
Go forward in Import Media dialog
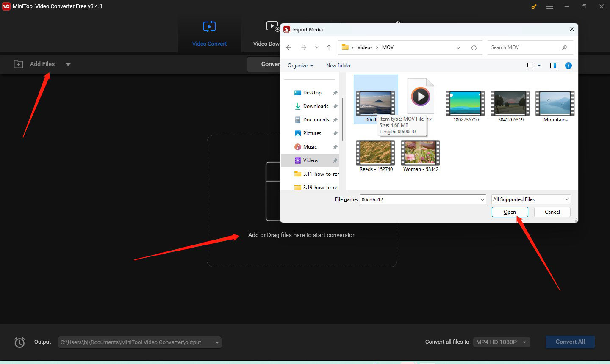(x=303, y=47)
